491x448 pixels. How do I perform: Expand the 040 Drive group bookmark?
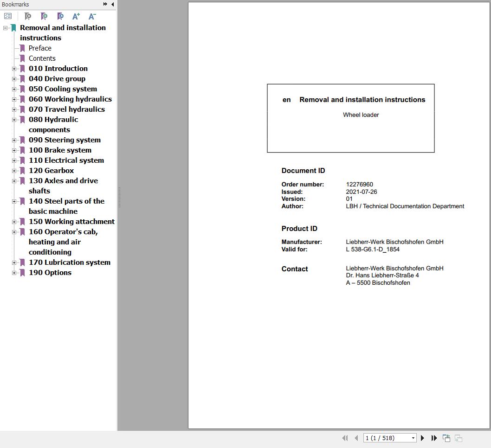14,79
